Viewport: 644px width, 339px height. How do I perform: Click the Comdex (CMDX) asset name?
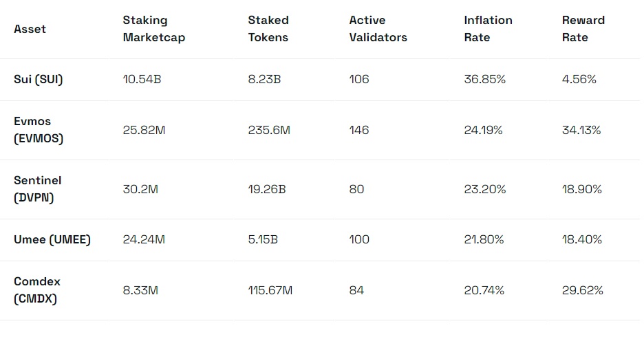point(37,290)
